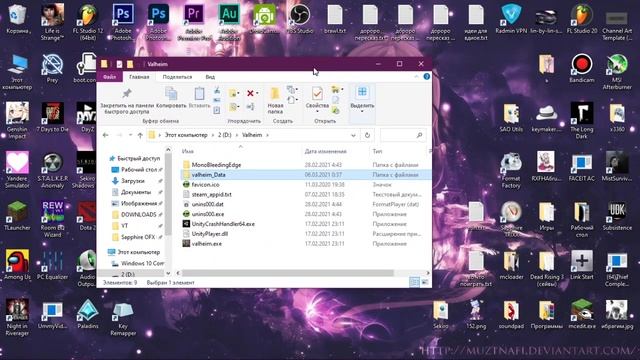Select Radmin VPN desktop icon
Viewport: 640px width, 360px height.
click(511, 20)
